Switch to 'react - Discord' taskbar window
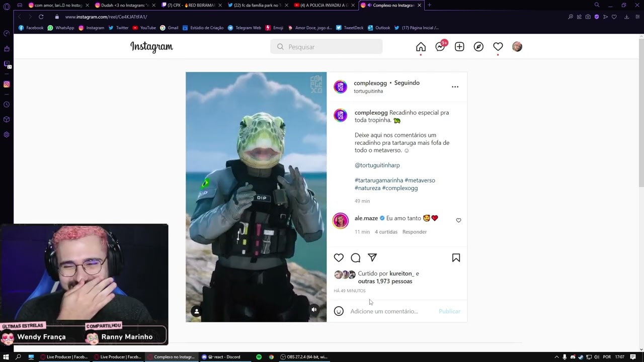The image size is (644, 362). (x=221, y=357)
